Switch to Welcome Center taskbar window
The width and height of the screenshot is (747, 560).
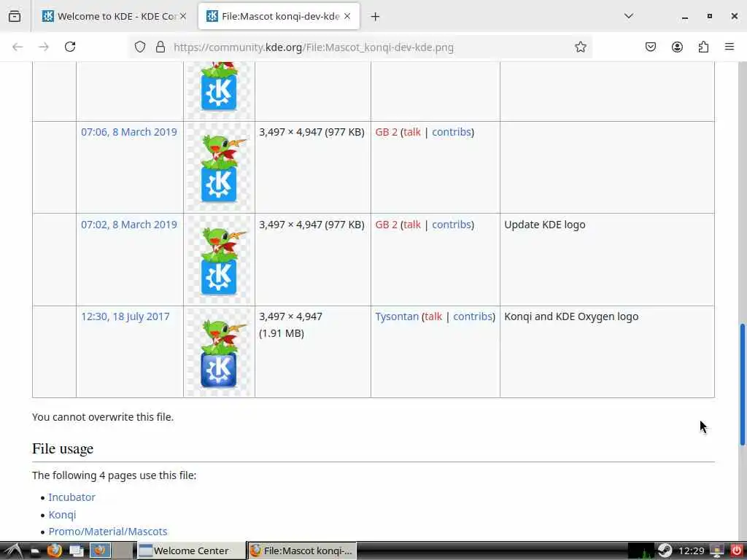point(192,551)
